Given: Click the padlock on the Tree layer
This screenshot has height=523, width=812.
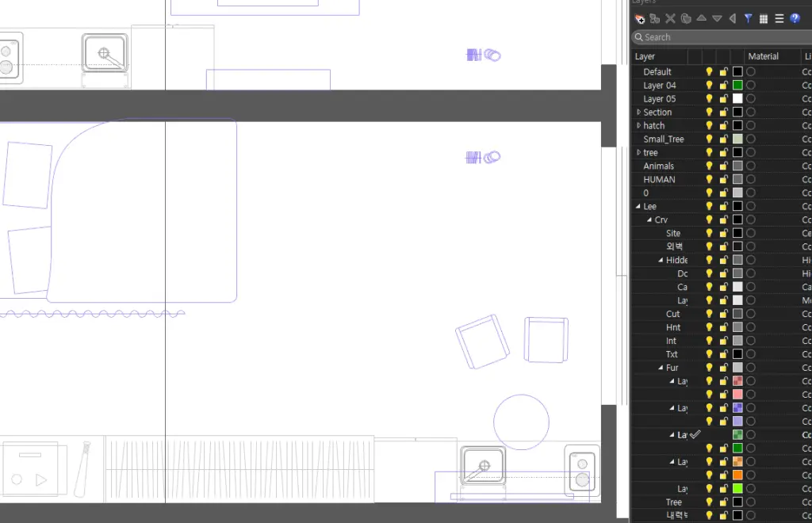Looking at the screenshot, I should (x=723, y=502).
